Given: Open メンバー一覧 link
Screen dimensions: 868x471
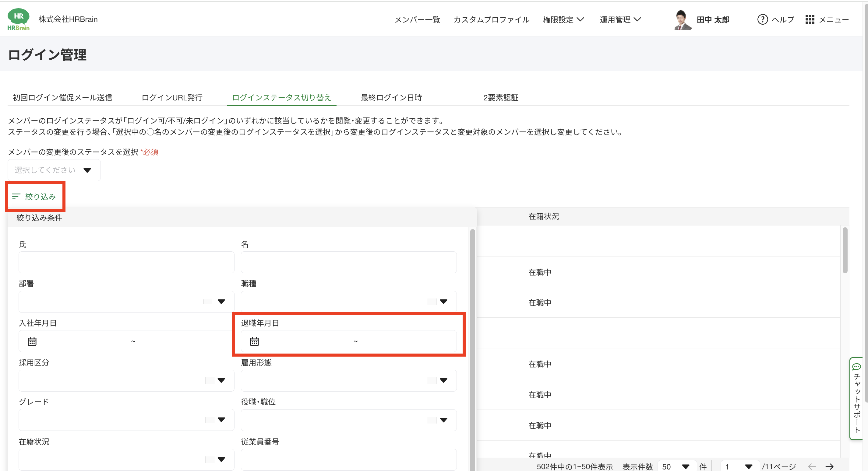Looking at the screenshot, I should (x=417, y=19).
